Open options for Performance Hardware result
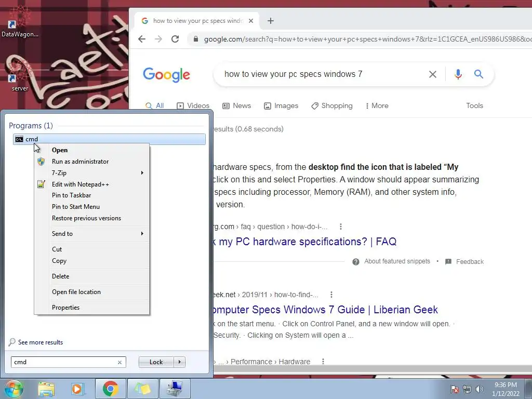Viewport: 532px width, 399px height. [x=323, y=362]
